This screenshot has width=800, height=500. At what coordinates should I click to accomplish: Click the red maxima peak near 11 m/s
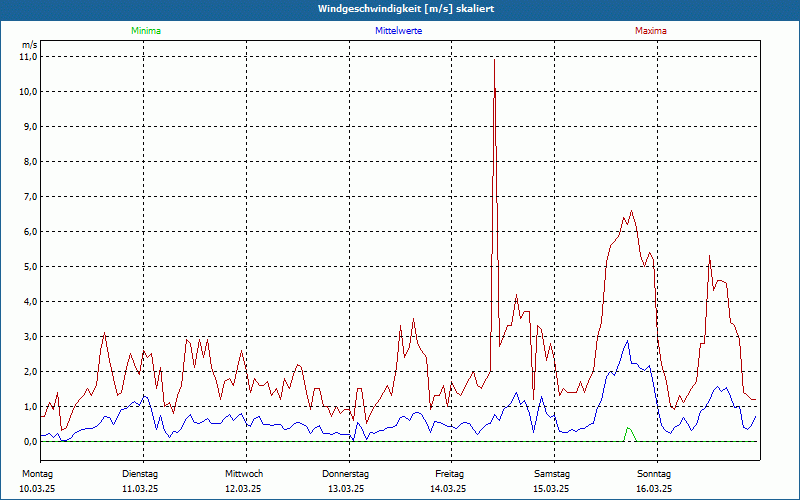coord(494,60)
